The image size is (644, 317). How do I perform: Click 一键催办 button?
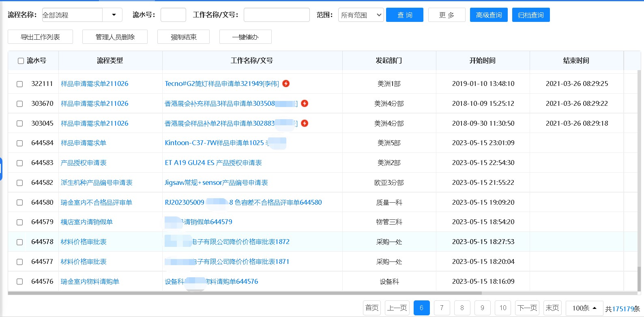(x=245, y=37)
